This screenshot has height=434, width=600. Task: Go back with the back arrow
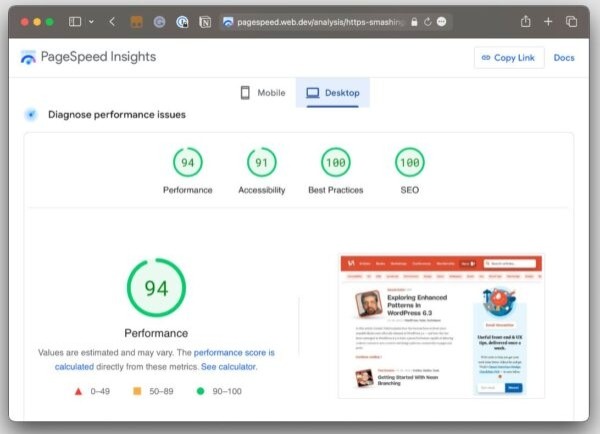pyautogui.click(x=112, y=21)
